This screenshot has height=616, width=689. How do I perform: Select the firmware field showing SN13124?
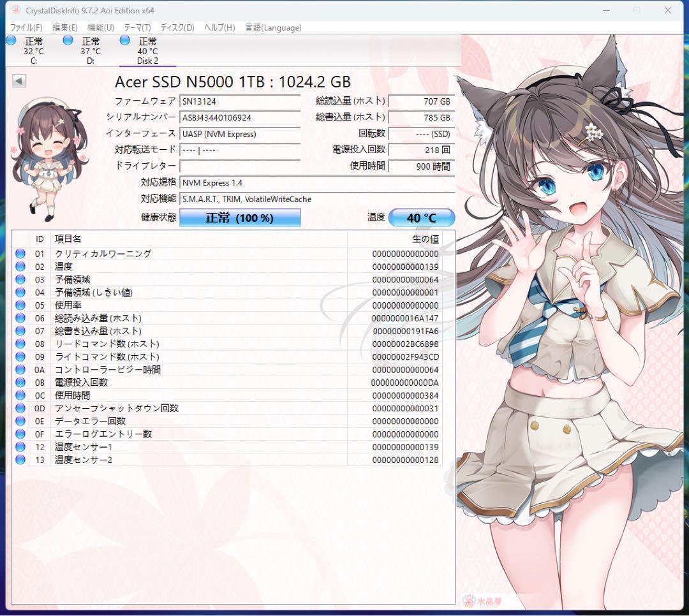coord(240,101)
